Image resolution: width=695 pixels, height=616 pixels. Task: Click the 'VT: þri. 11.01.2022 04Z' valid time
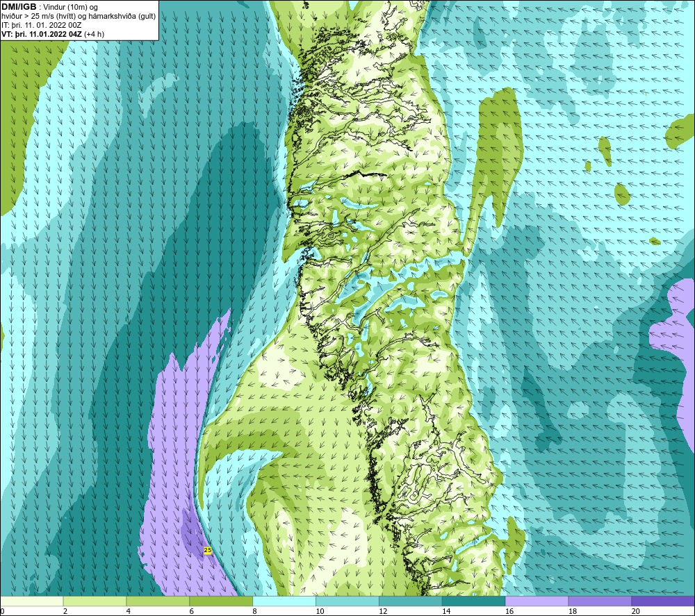[42, 34]
